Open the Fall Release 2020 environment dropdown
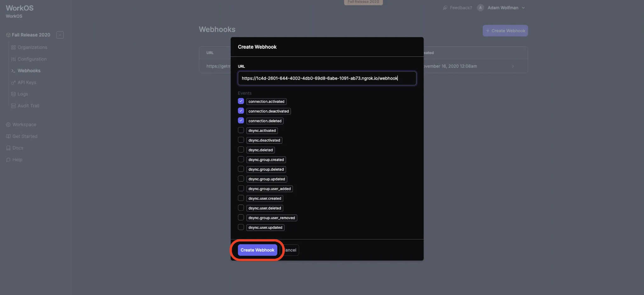644x295 pixels. click(60, 35)
